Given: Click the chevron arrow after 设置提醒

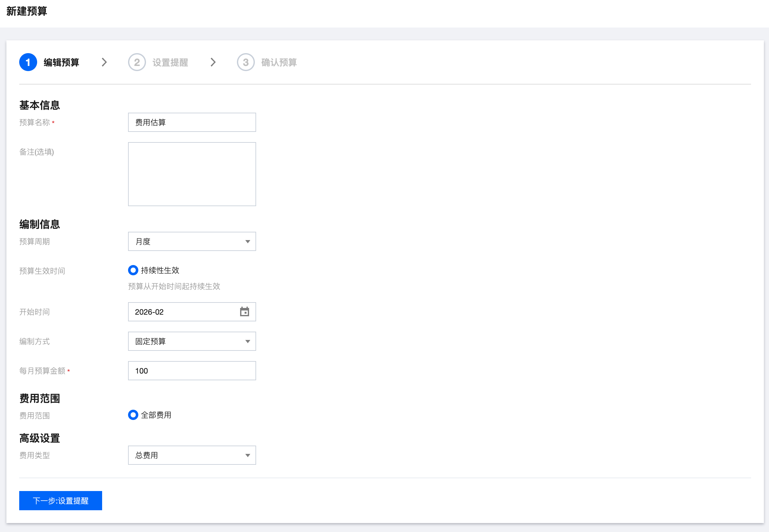Looking at the screenshot, I should click(x=213, y=62).
